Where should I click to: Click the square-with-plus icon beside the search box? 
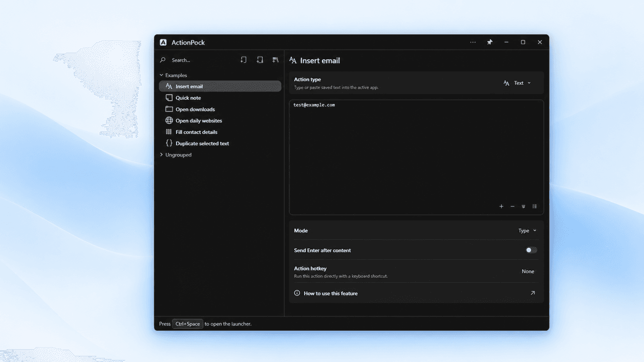click(x=260, y=60)
